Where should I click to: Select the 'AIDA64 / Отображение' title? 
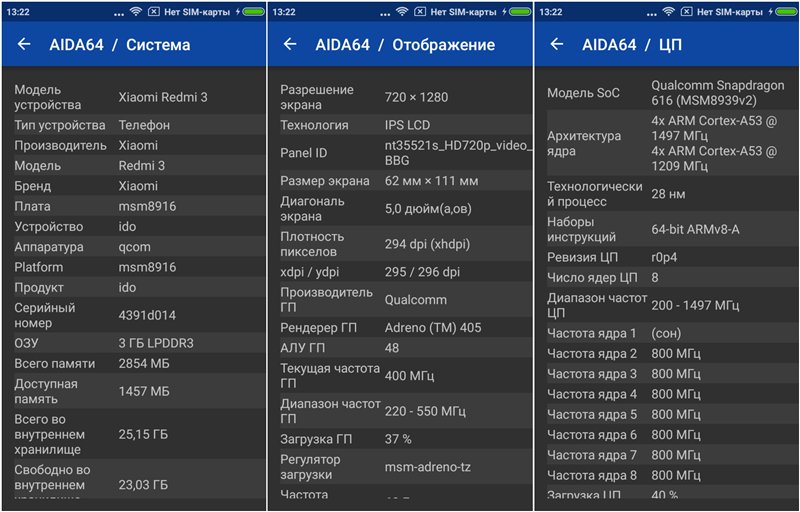click(405, 45)
